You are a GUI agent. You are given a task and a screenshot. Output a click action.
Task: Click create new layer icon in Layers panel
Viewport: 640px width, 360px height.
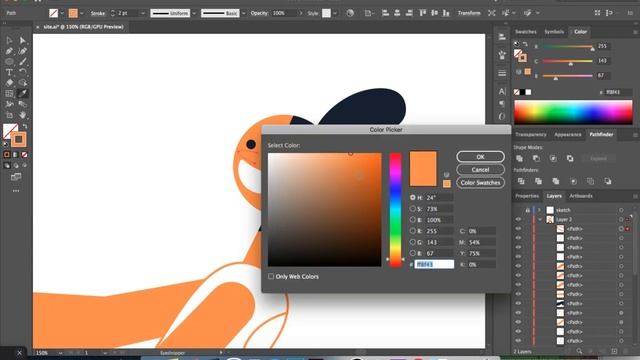point(614,351)
